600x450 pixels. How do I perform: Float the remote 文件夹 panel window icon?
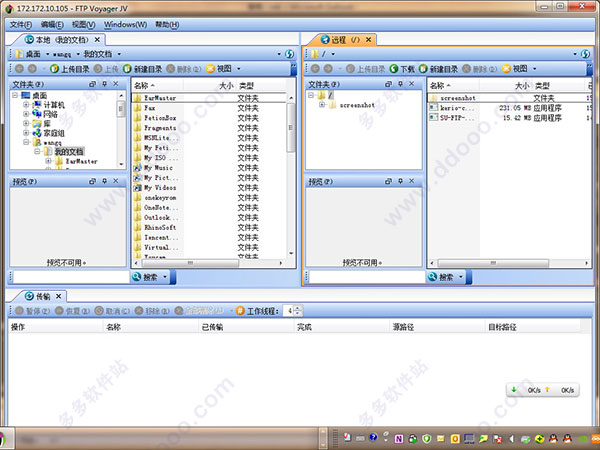click(x=388, y=84)
